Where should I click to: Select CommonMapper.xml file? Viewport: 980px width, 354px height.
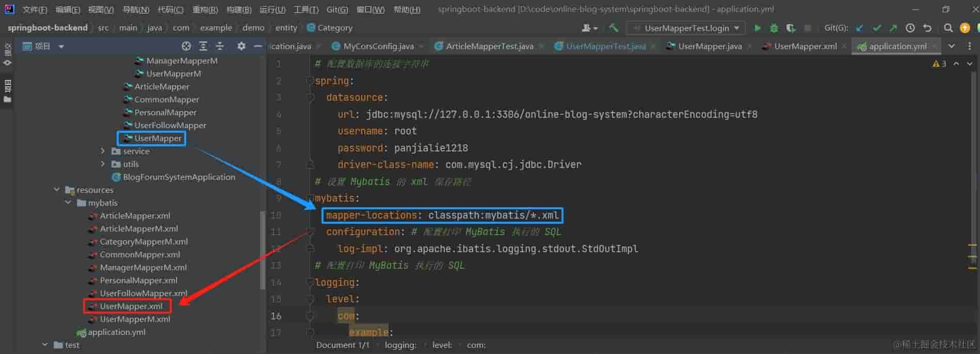pyautogui.click(x=140, y=254)
